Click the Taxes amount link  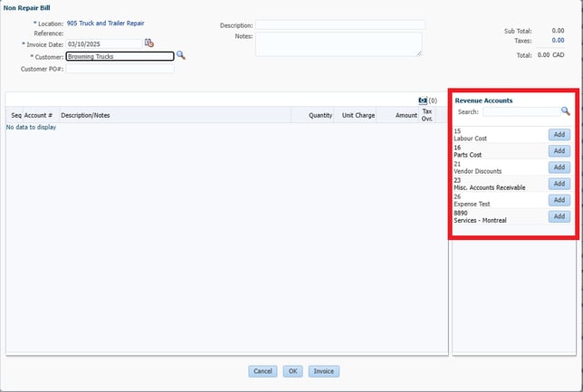tap(558, 41)
